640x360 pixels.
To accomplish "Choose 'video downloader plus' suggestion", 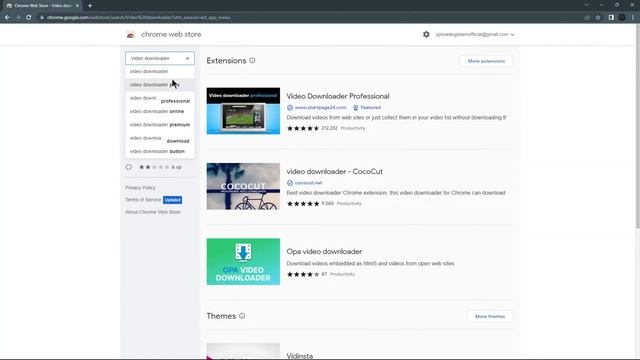I will (x=160, y=85).
